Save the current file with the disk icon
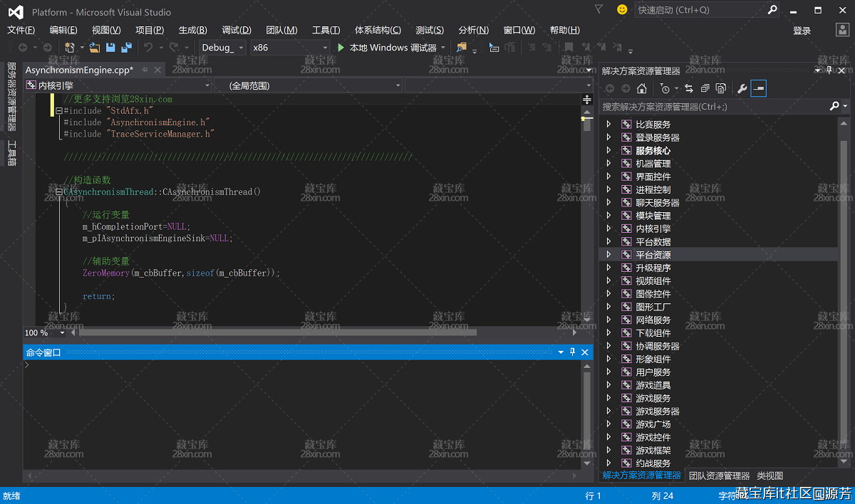Screen dimensions: 855x504 (110, 48)
